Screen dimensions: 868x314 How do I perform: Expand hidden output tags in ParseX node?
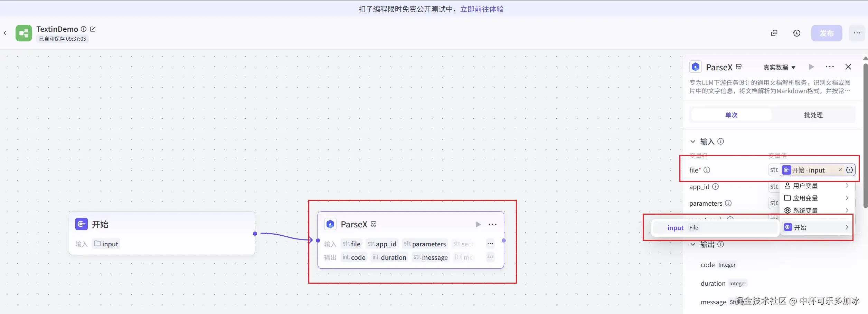[x=490, y=257]
